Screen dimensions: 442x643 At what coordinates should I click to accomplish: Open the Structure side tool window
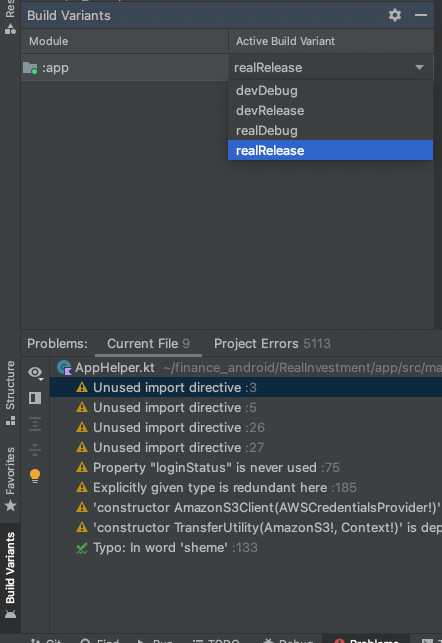[x=10, y=393]
